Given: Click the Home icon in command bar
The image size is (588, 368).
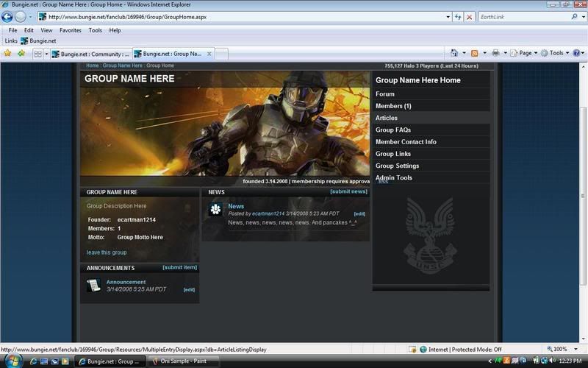Looking at the screenshot, I should pos(454,53).
